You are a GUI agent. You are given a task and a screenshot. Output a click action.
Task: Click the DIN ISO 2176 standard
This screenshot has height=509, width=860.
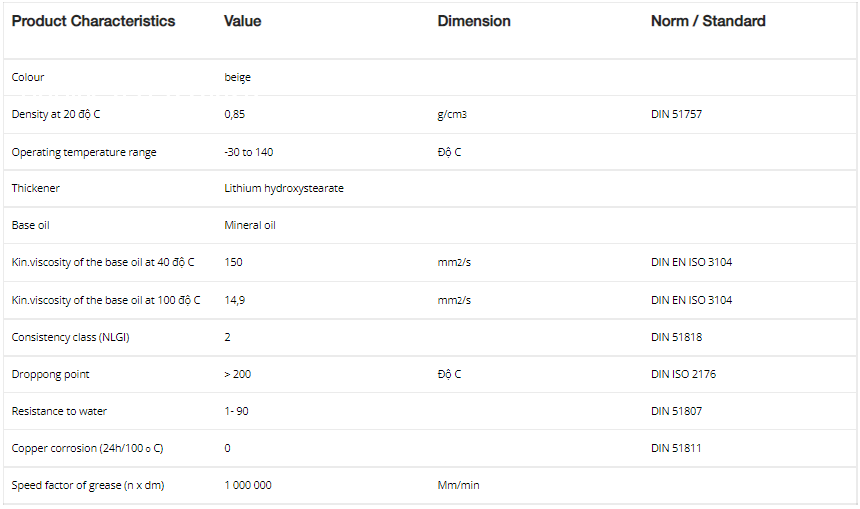point(683,374)
